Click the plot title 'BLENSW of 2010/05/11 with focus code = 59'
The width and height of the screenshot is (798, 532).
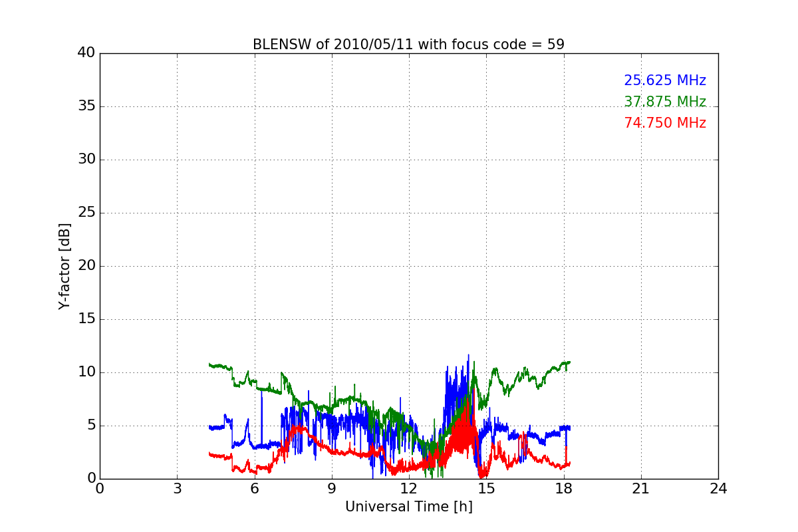tap(408, 45)
